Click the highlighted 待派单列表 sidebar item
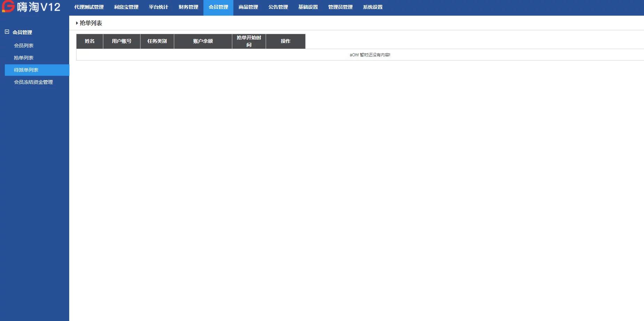Viewport: 644px width, 321px height. click(26, 70)
